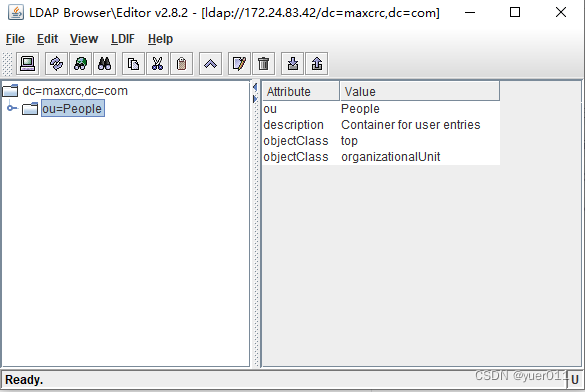
Task: Click the Connect computer icon in toolbar
Action: pyautogui.click(x=27, y=64)
